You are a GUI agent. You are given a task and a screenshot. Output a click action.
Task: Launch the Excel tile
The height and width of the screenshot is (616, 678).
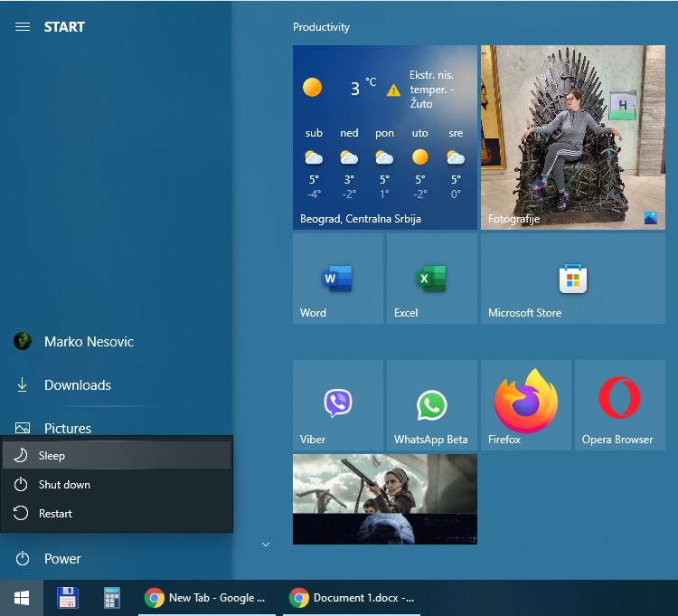click(432, 279)
